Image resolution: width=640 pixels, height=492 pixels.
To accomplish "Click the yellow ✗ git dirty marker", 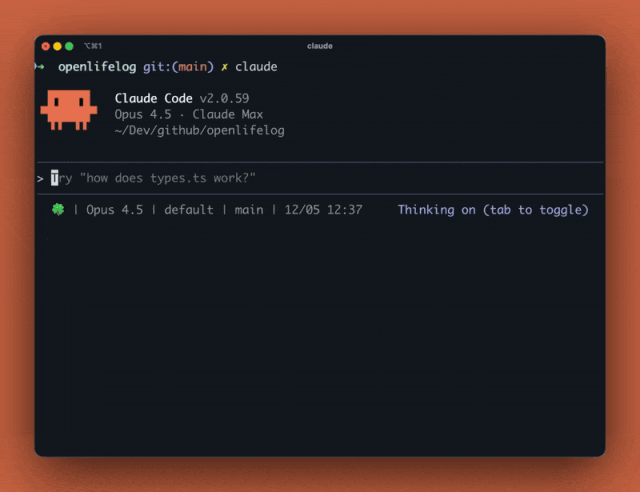I will pos(225,66).
